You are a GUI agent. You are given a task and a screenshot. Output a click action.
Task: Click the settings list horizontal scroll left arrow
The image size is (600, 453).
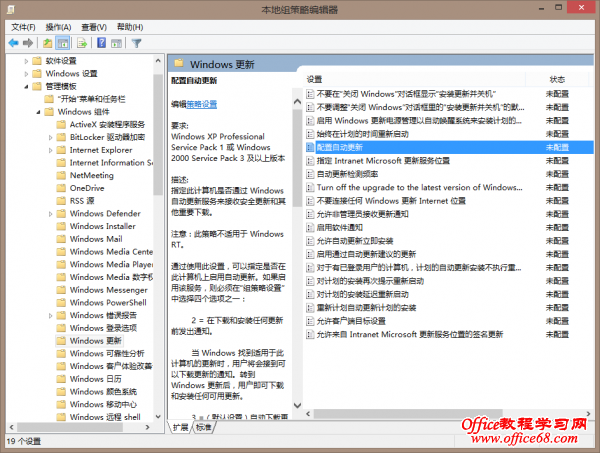pyautogui.click(x=308, y=414)
